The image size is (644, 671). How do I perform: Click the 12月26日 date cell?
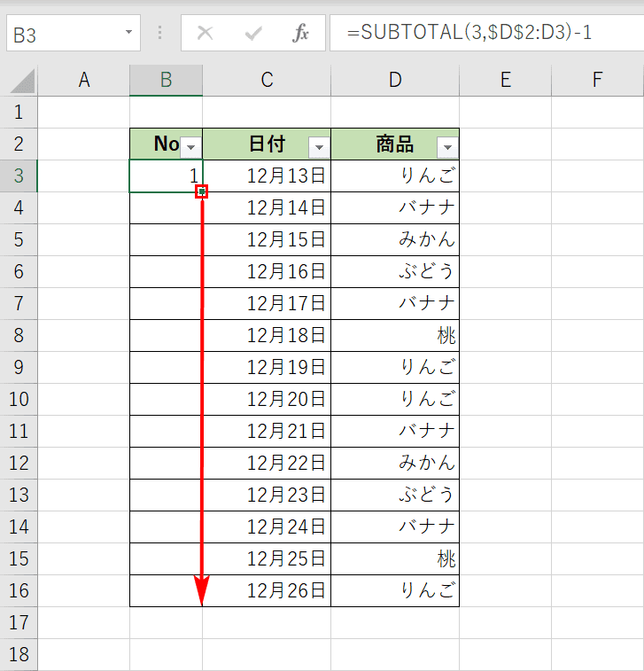coord(267,591)
